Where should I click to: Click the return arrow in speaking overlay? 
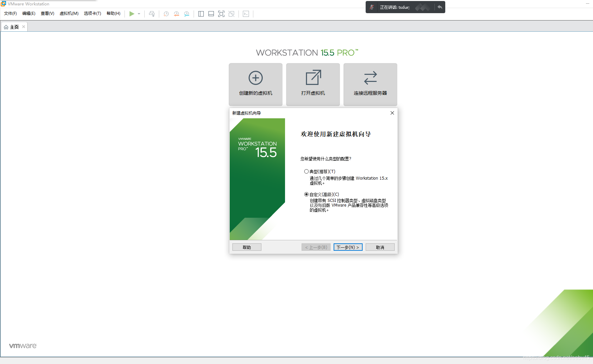[x=440, y=7]
